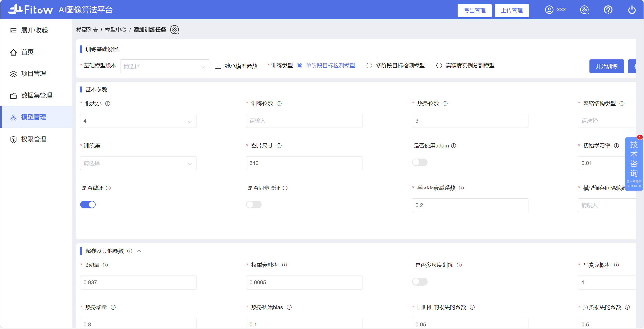The height and width of the screenshot is (329, 644).
Task: Click the 上传管理 button
Action: [512, 11]
